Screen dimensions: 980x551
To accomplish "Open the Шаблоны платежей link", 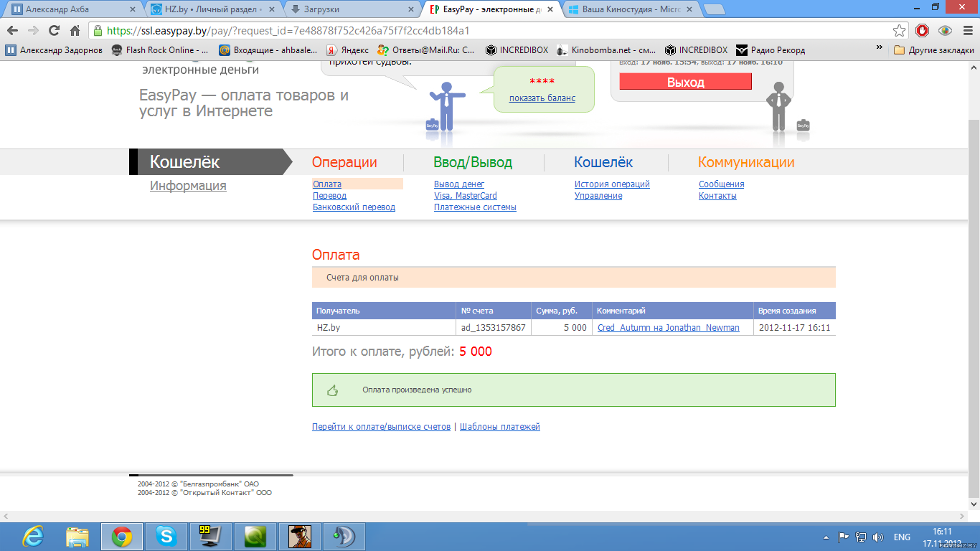I will [500, 426].
